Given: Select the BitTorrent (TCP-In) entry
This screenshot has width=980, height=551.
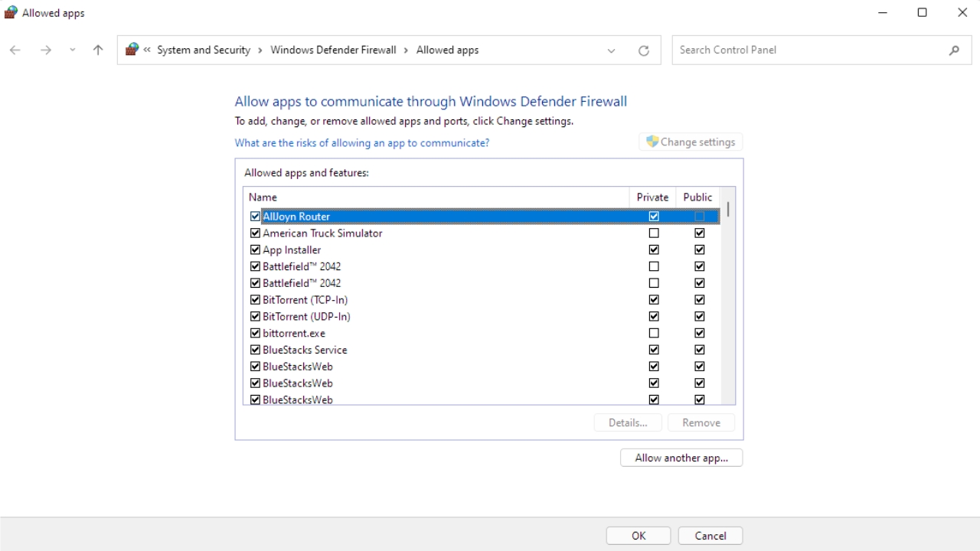Looking at the screenshot, I should (305, 300).
